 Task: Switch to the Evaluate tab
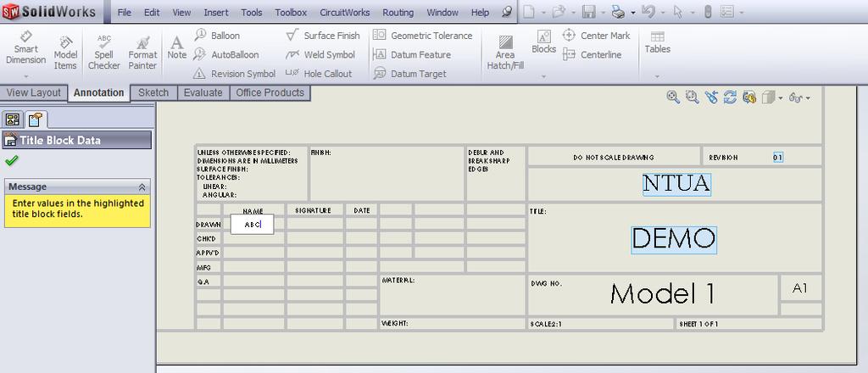pyautogui.click(x=203, y=93)
